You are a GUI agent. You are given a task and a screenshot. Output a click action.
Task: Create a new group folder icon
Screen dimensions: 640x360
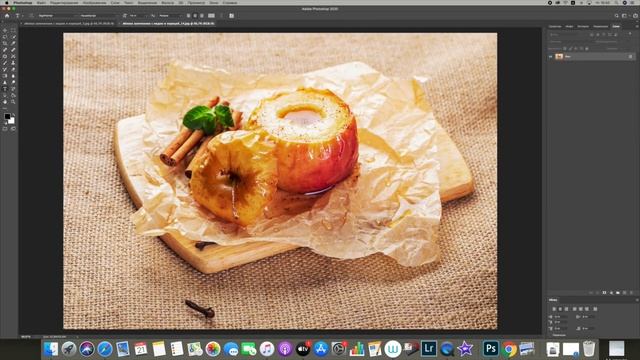[x=618, y=293]
